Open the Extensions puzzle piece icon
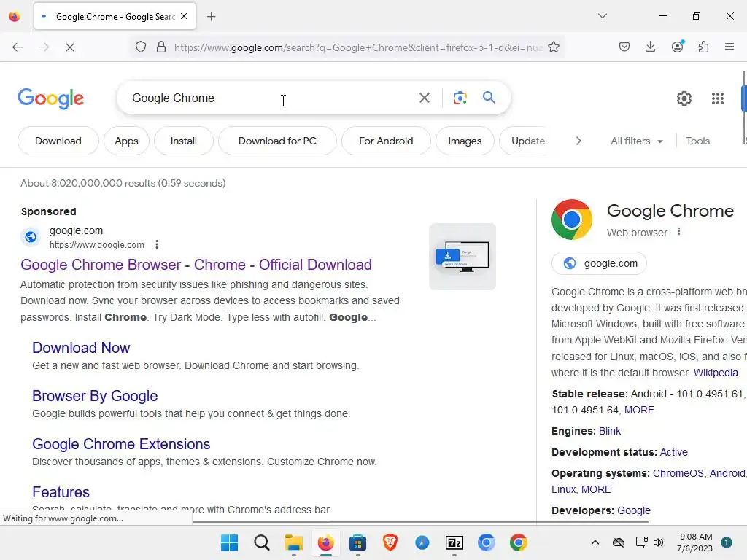This screenshot has height=560, width=747. (x=704, y=47)
